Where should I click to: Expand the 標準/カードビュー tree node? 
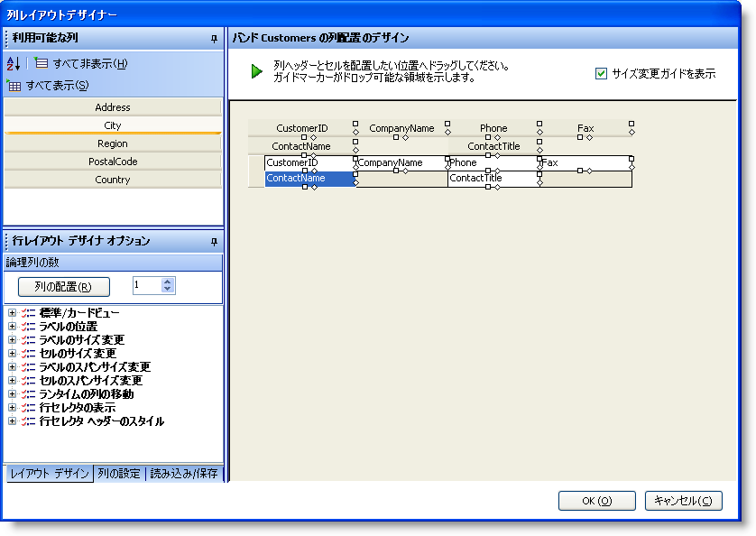[12, 311]
